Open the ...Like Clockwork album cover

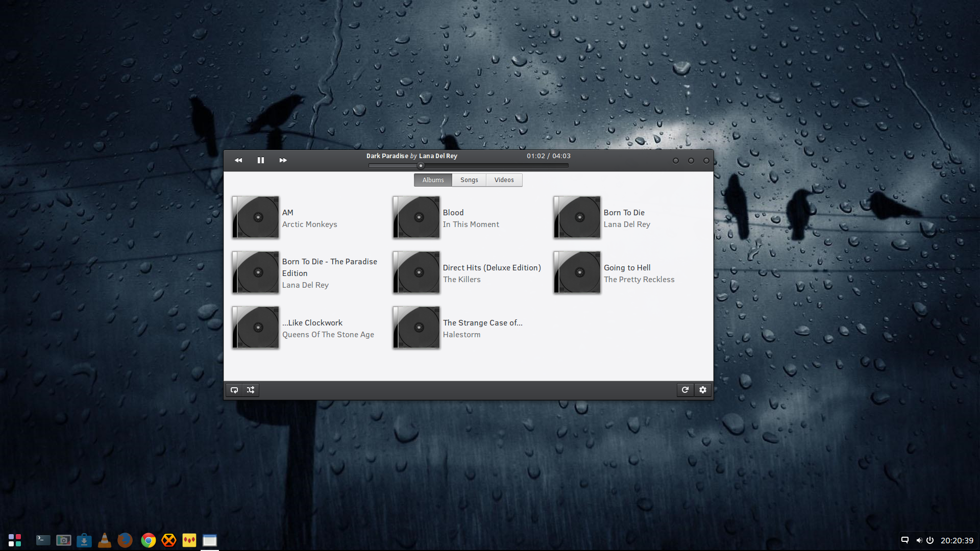[256, 328]
